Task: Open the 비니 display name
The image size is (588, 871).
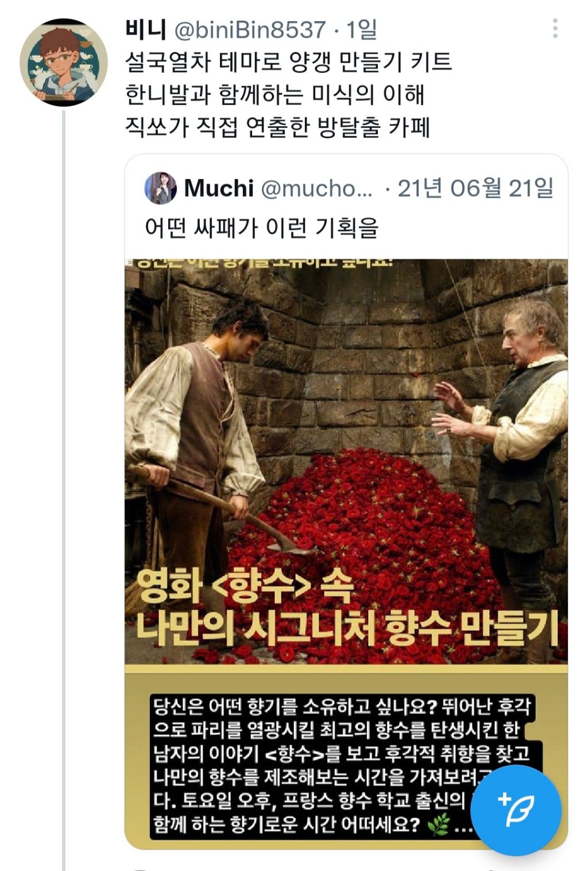Action: pos(145,29)
